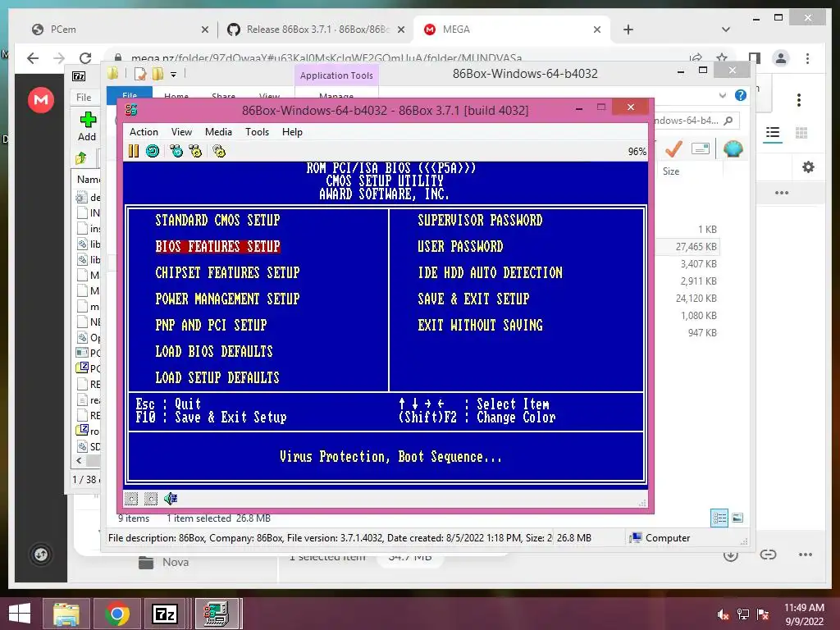This screenshot has width=840, height=630.
Task: Go back in Chrome
Action: coord(33,58)
